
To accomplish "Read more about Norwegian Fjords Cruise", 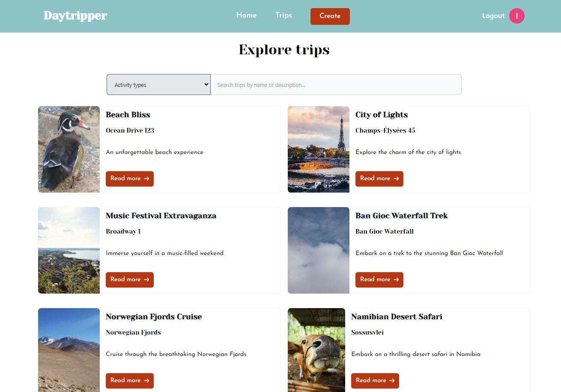I will click(x=129, y=380).
